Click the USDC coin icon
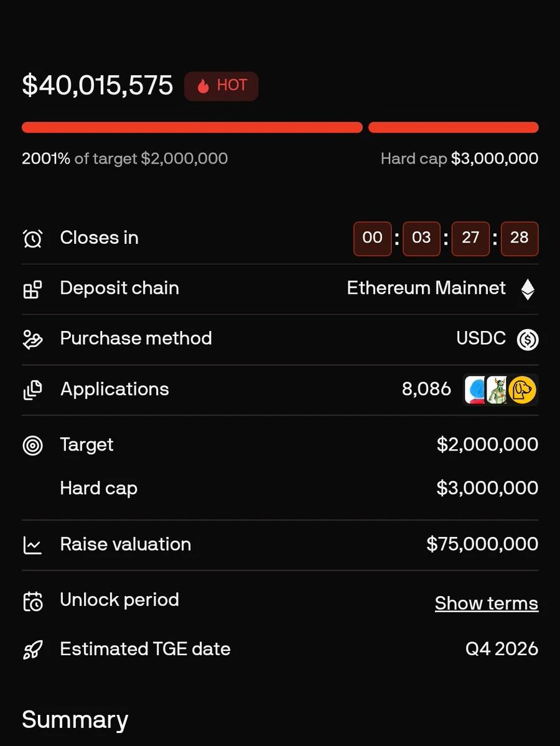The width and height of the screenshot is (560, 746). coord(528,340)
